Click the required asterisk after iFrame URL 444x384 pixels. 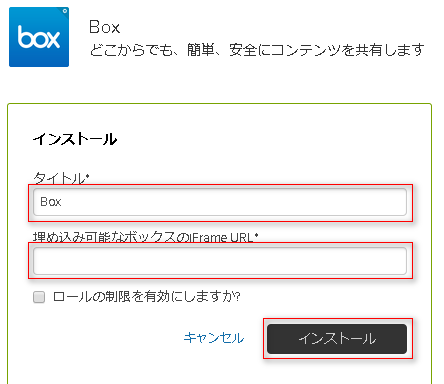click(256, 235)
